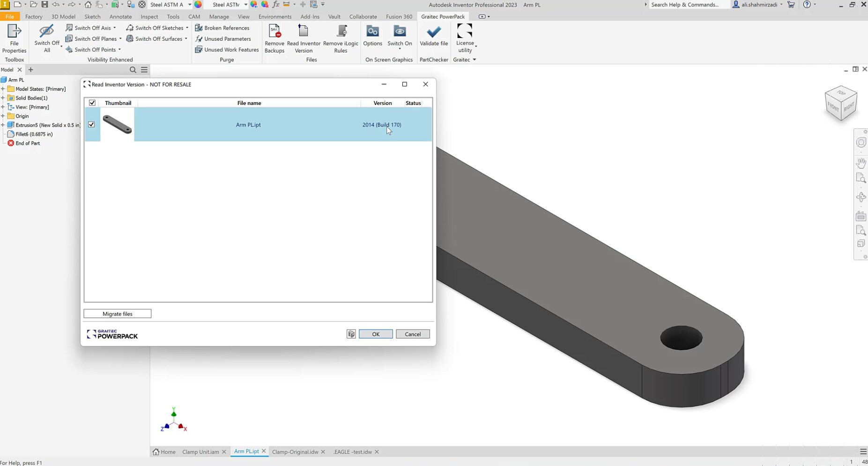Expand View: [Primary] node

pos(3,107)
